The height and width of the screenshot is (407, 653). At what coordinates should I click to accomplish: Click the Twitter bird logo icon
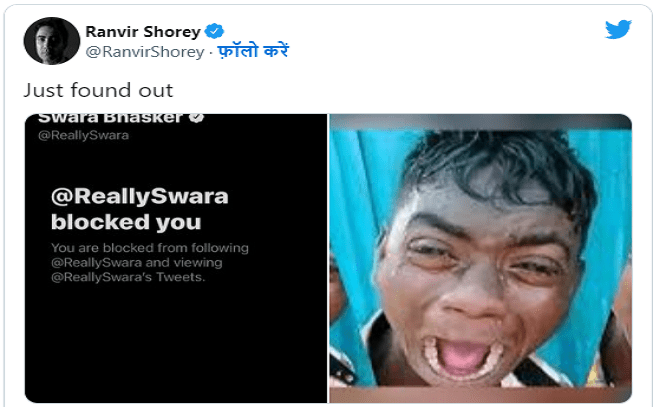[618, 30]
